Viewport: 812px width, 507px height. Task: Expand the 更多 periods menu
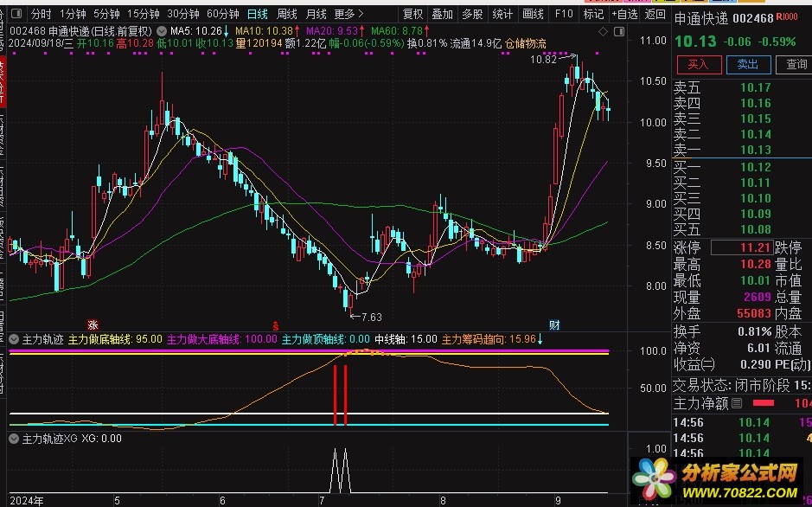pos(348,14)
